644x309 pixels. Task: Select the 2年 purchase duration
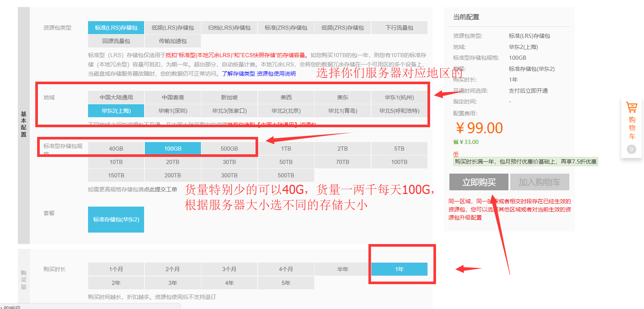pyautogui.click(x=116, y=283)
